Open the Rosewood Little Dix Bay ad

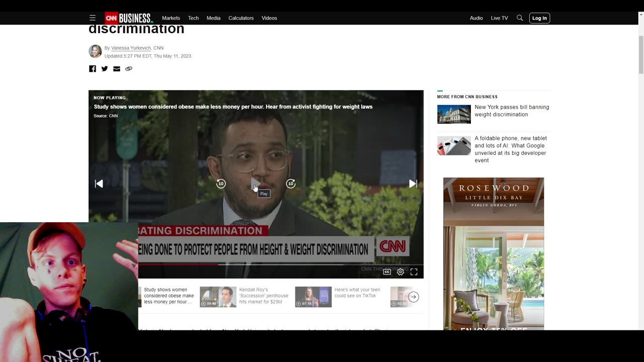click(494, 253)
